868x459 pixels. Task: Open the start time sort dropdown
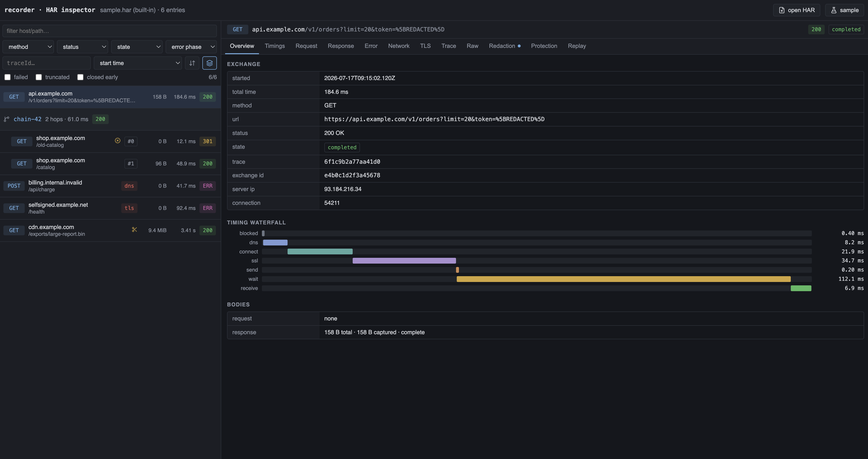[138, 63]
